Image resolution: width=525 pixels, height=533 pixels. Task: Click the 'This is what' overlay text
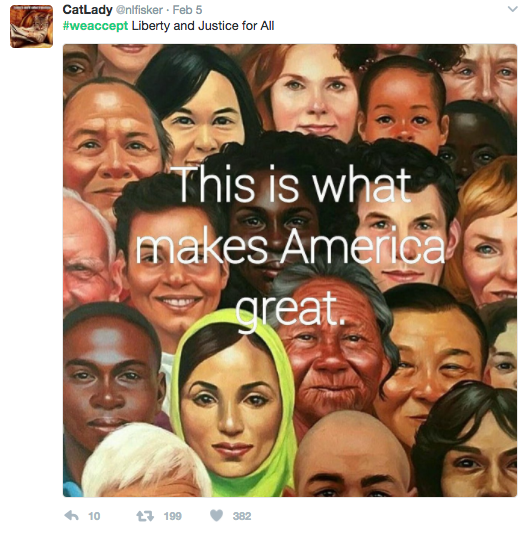(x=294, y=185)
